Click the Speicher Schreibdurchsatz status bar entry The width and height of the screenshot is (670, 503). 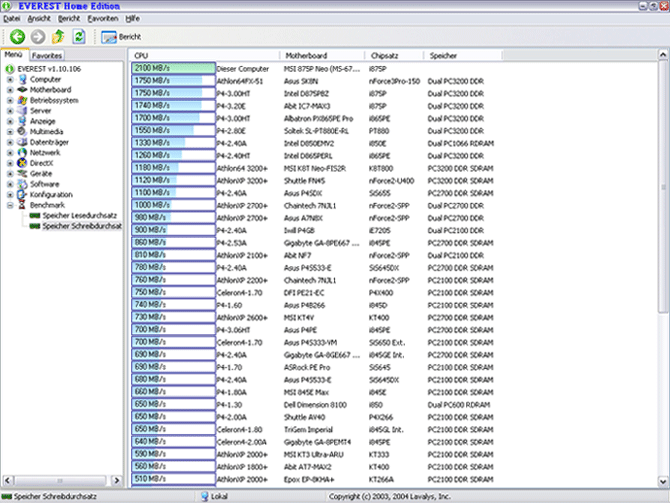pyautogui.click(x=49, y=497)
